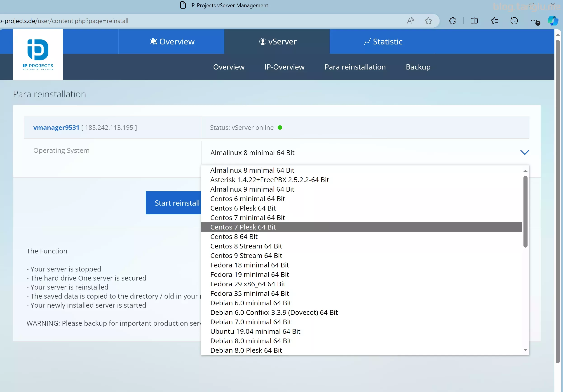Click the favorite star icon in address bar
This screenshot has height=392, width=563.
tap(428, 21)
